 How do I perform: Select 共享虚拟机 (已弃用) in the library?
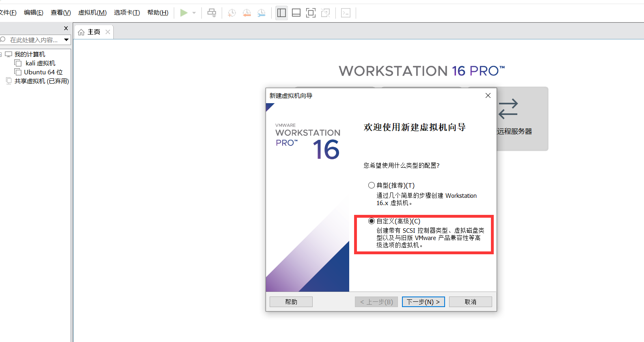[41, 81]
